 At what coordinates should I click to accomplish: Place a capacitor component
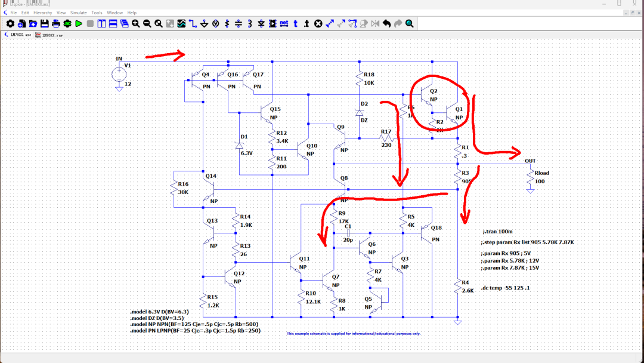(x=237, y=24)
